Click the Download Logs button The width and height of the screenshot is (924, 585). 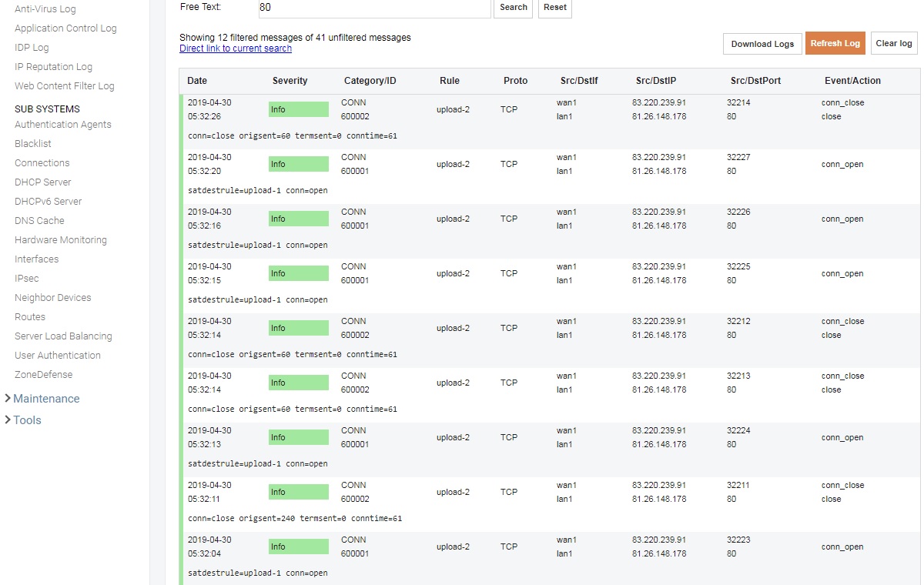[x=762, y=44]
